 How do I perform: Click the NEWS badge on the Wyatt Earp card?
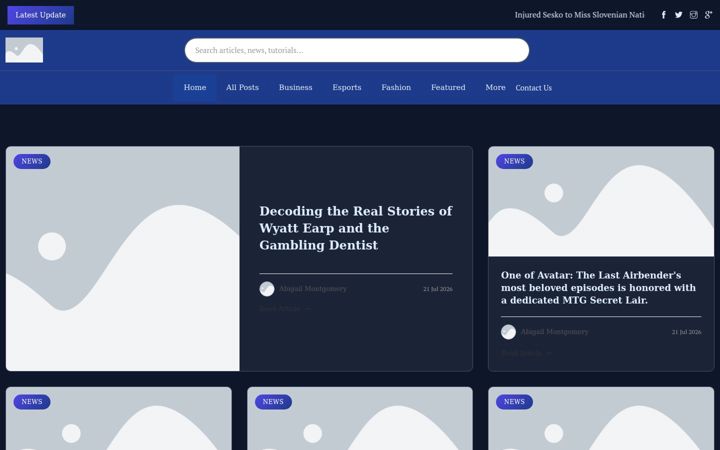32,161
